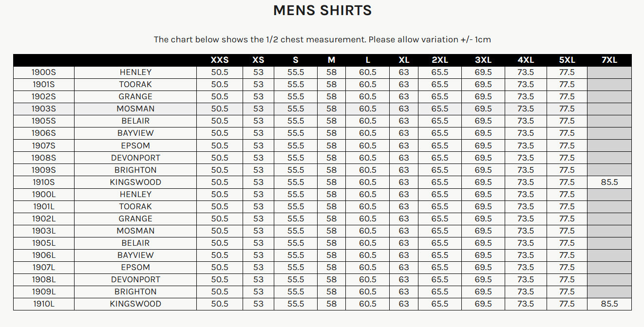Select MOSMAN in the 1903S row
The height and width of the screenshot is (327, 644).
click(x=135, y=109)
